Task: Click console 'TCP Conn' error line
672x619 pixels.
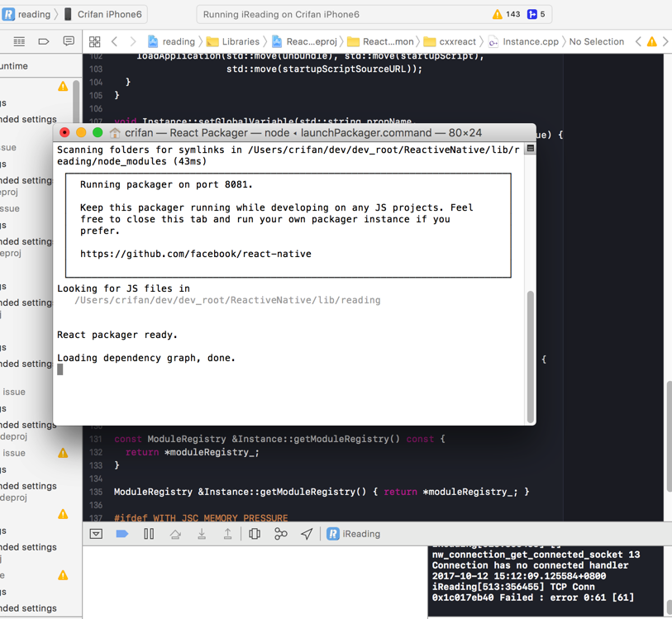Action: click(513, 587)
